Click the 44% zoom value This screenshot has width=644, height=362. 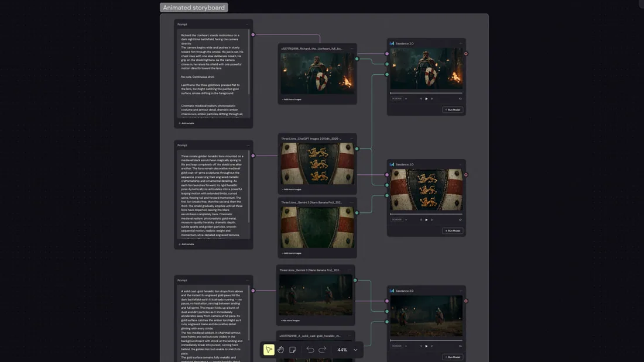point(342,350)
